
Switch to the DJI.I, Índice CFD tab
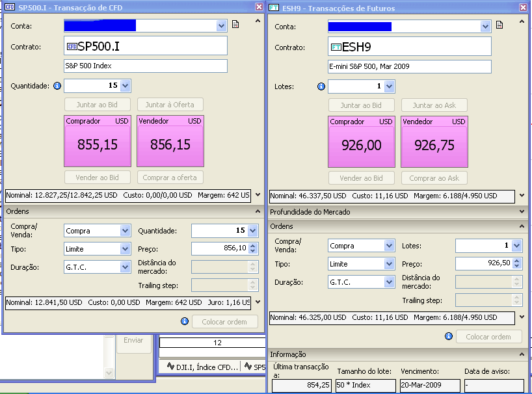click(202, 367)
